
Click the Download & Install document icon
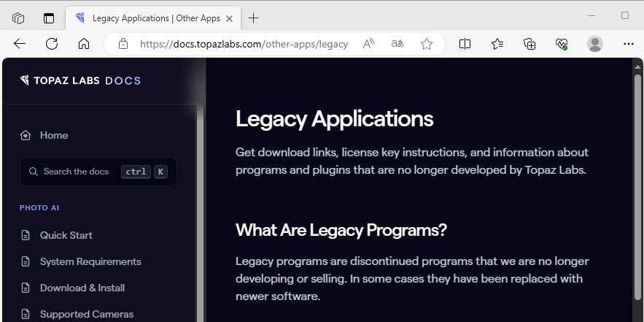click(x=26, y=288)
